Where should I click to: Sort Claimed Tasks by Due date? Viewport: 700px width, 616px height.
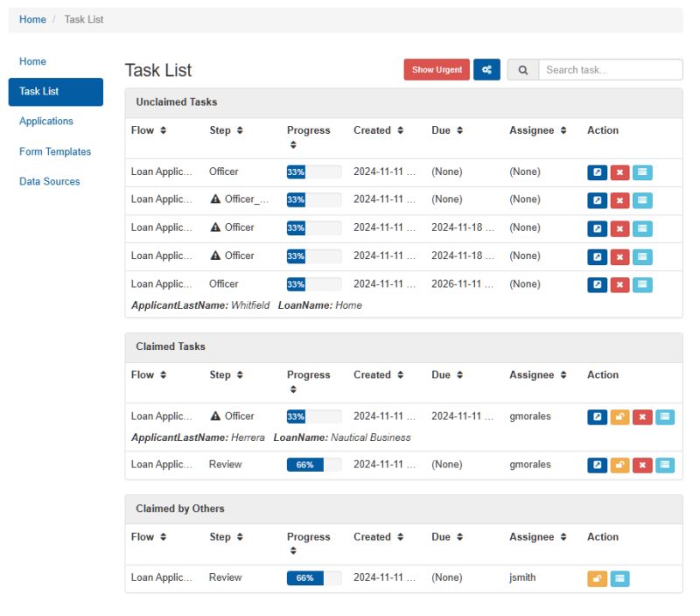[459, 375]
